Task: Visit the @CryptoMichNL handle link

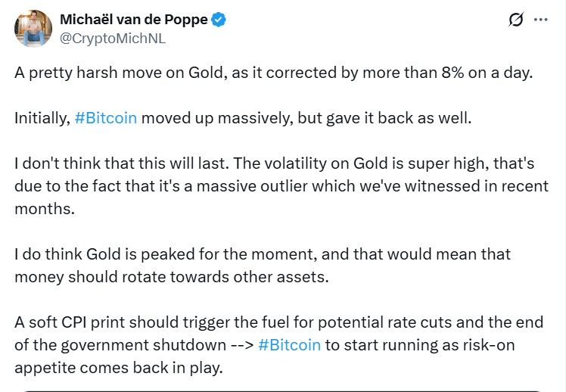Action: point(112,38)
